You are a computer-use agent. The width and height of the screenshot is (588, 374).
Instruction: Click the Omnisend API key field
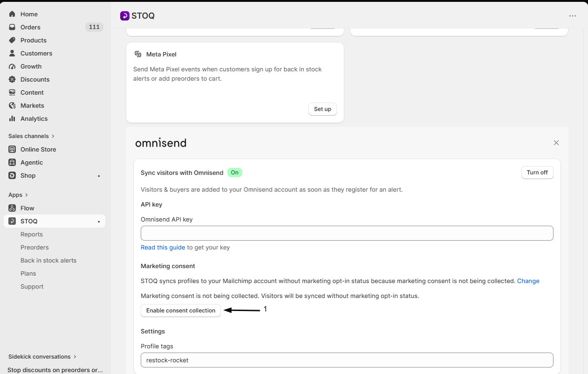click(347, 233)
